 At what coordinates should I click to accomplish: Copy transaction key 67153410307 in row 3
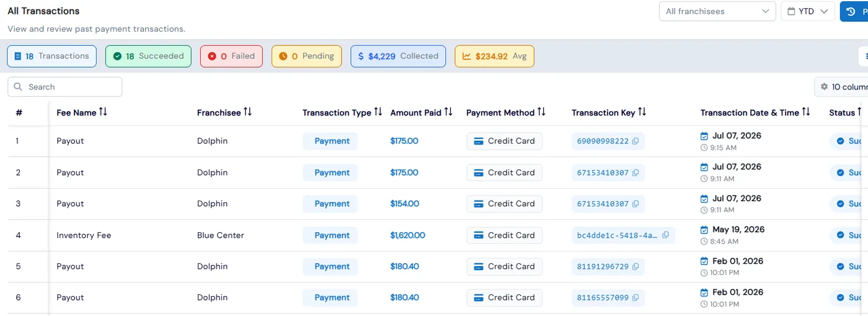pos(635,204)
